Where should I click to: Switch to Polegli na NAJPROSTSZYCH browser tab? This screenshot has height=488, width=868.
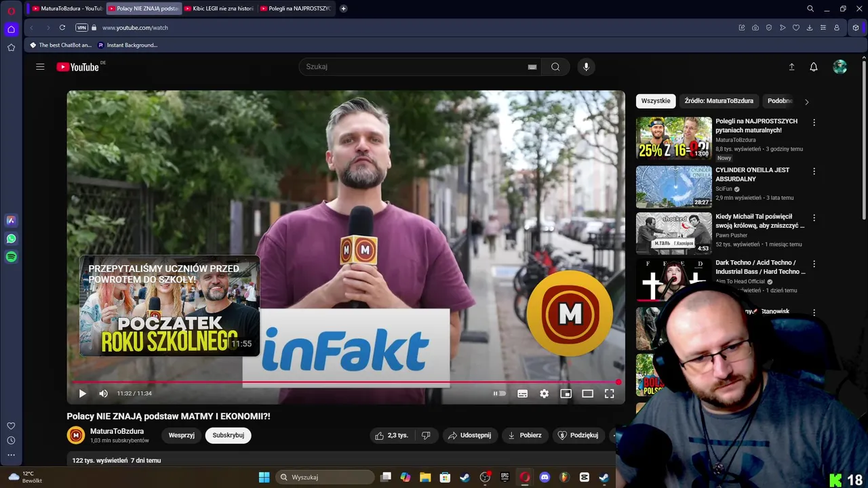pos(295,9)
